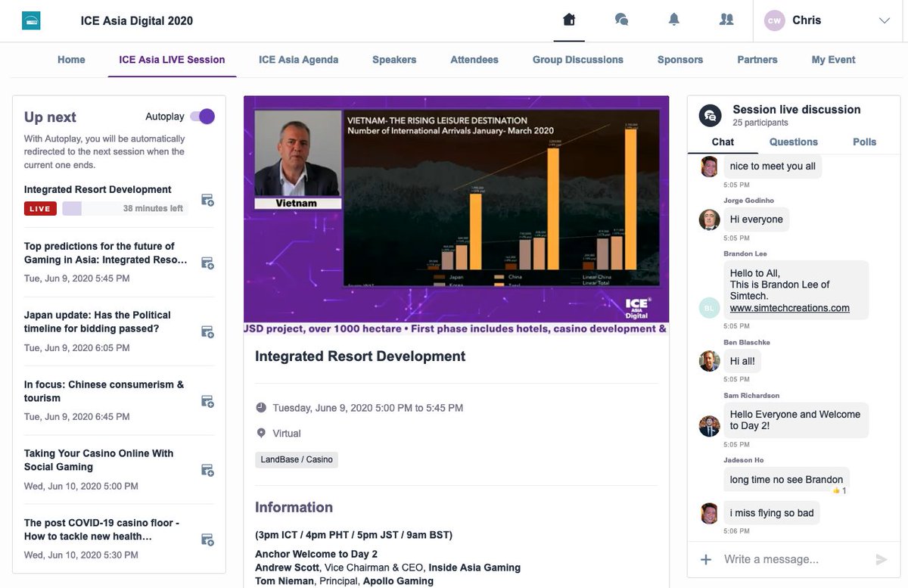
Task: Click the 'i miss flying so bad' message
Action: coord(772,513)
